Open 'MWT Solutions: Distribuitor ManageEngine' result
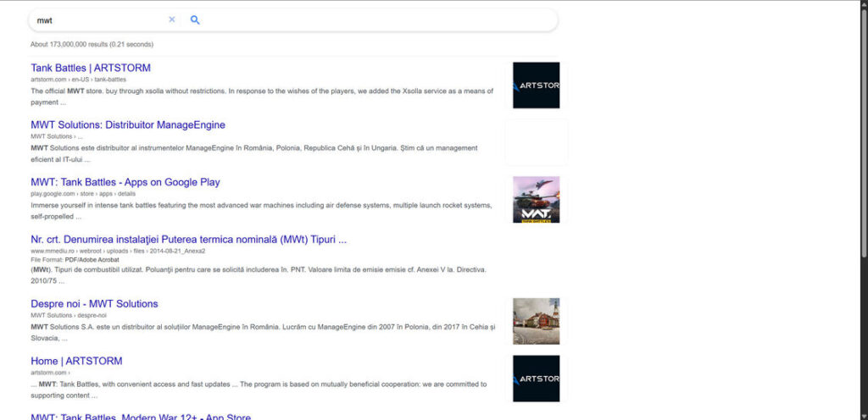 (128, 124)
